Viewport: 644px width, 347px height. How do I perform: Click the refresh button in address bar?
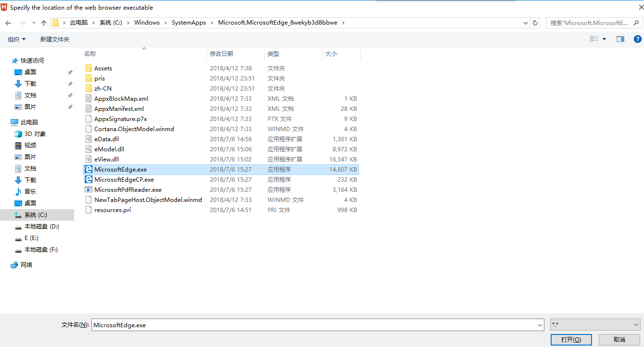[x=535, y=23]
